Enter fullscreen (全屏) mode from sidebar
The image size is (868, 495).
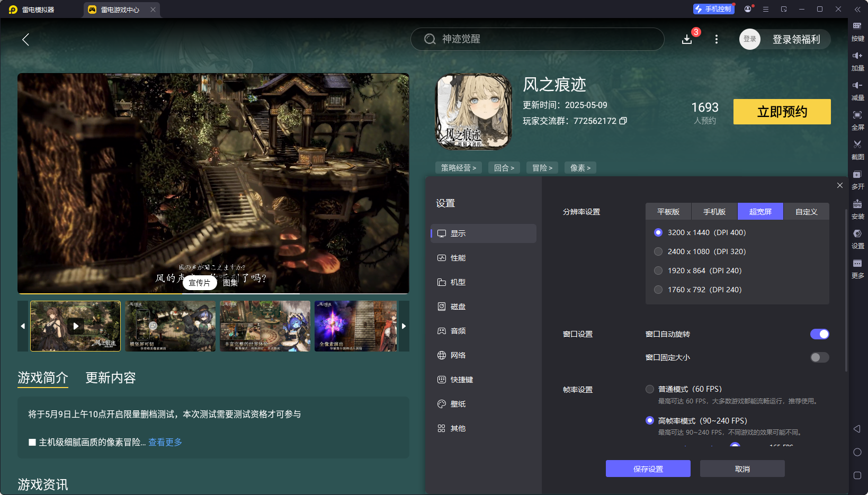[x=857, y=115]
